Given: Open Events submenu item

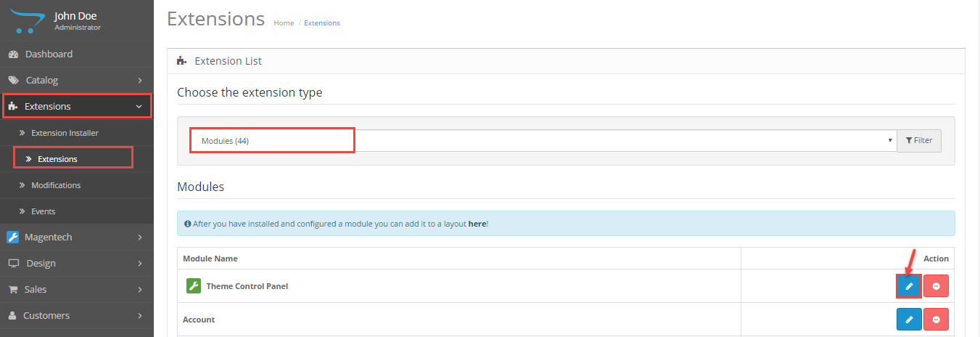Looking at the screenshot, I should [x=43, y=211].
